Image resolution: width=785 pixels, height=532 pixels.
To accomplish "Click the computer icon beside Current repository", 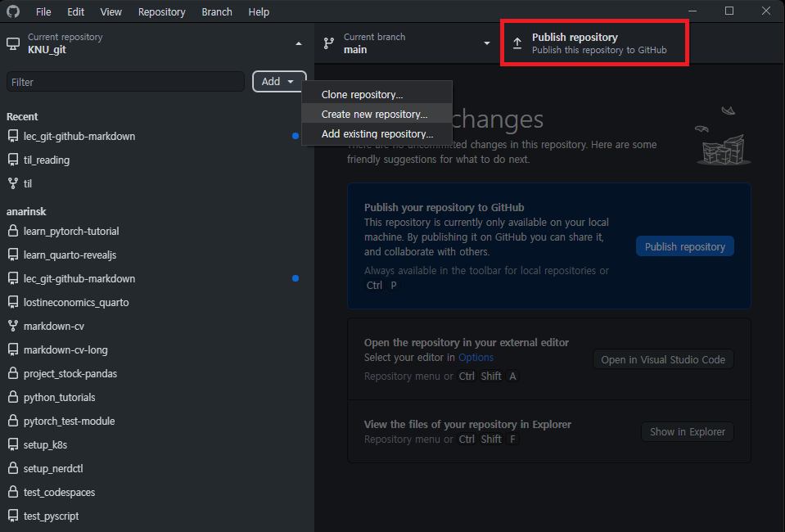I will click(x=13, y=43).
